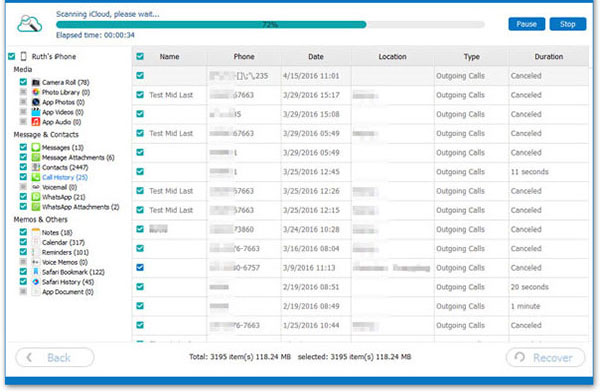Select WhatsApp Attachments (2) label
Image resolution: width=600 pixels, height=392 pixels.
coord(80,207)
